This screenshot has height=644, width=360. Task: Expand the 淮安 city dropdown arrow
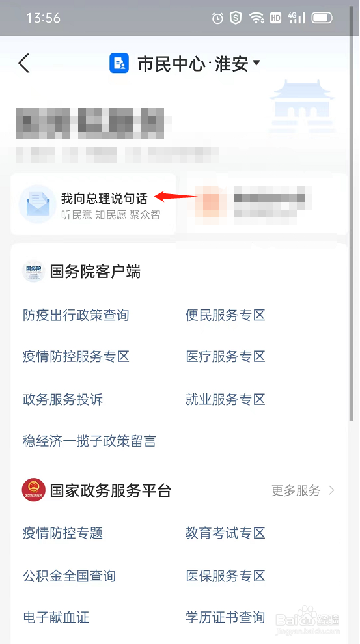[256, 63]
